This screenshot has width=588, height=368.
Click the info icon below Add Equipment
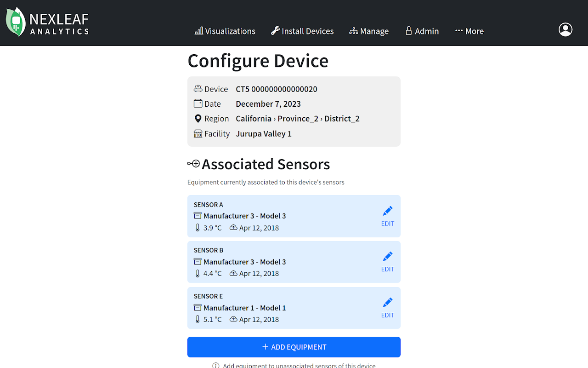click(x=215, y=366)
